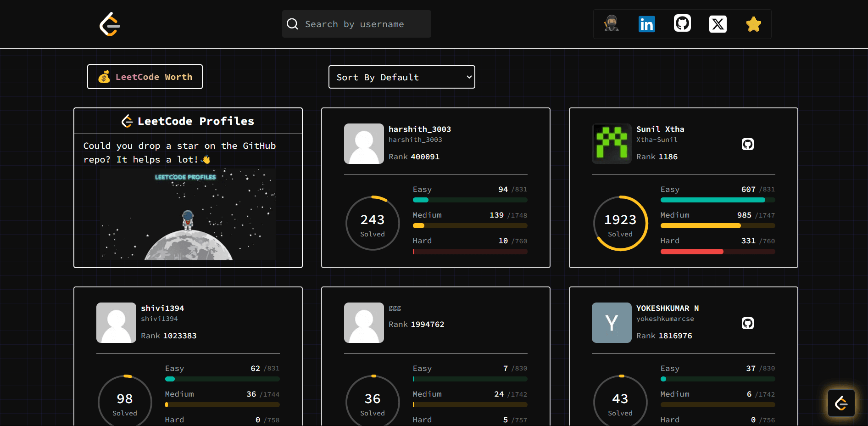The width and height of the screenshot is (868, 426).
Task: Select harshith_3003's profile avatar
Action: coord(364,144)
